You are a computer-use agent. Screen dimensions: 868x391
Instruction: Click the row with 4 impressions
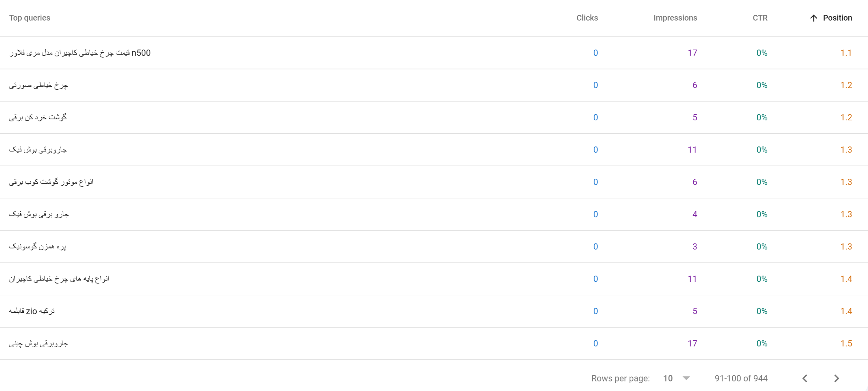click(x=434, y=214)
